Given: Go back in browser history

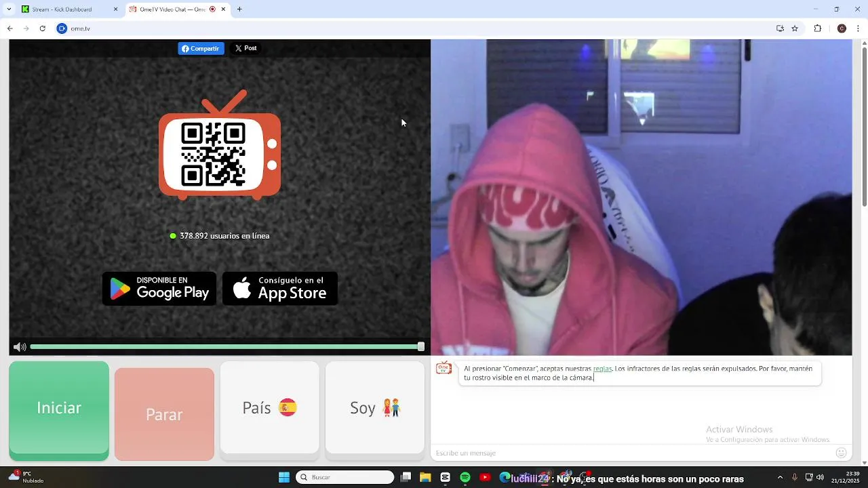Looking at the screenshot, I should click(9, 28).
